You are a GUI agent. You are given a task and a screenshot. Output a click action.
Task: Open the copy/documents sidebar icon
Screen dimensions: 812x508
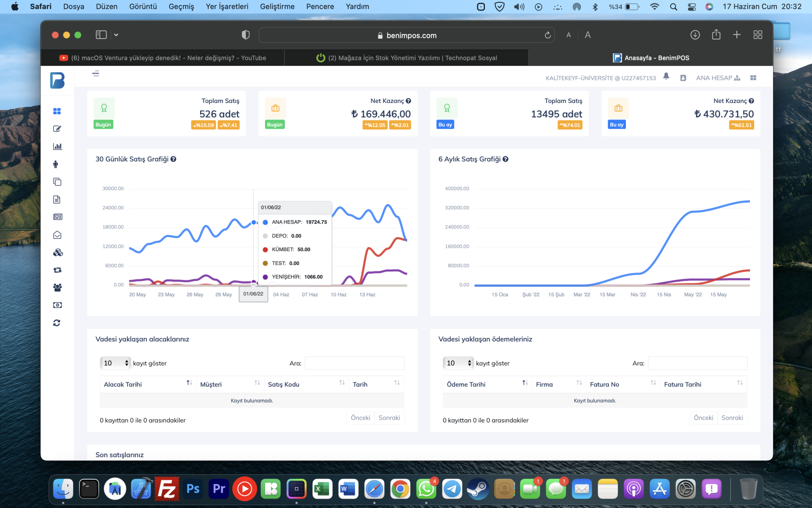(x=57, y=182)
